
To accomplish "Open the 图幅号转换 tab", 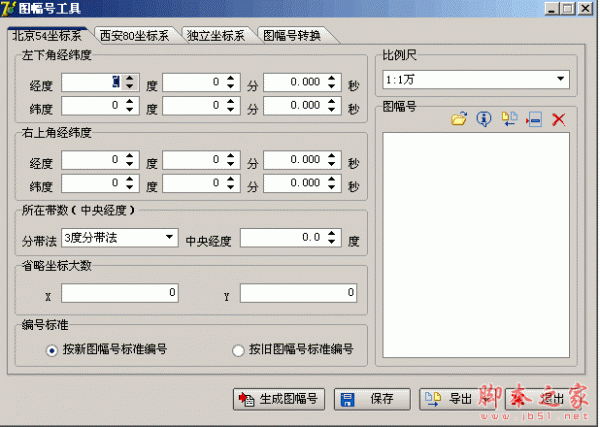I will tap(292, 36).
